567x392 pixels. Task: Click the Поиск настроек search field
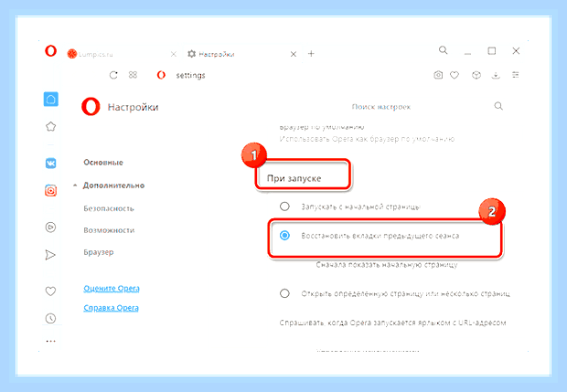click(381, 107)
